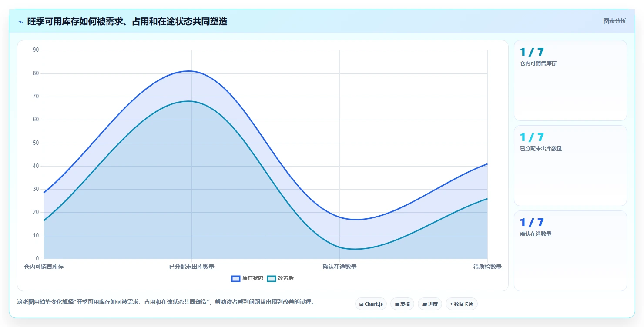
Task: Toggle the 改善后 legend swatch
Action: point(272,278)
